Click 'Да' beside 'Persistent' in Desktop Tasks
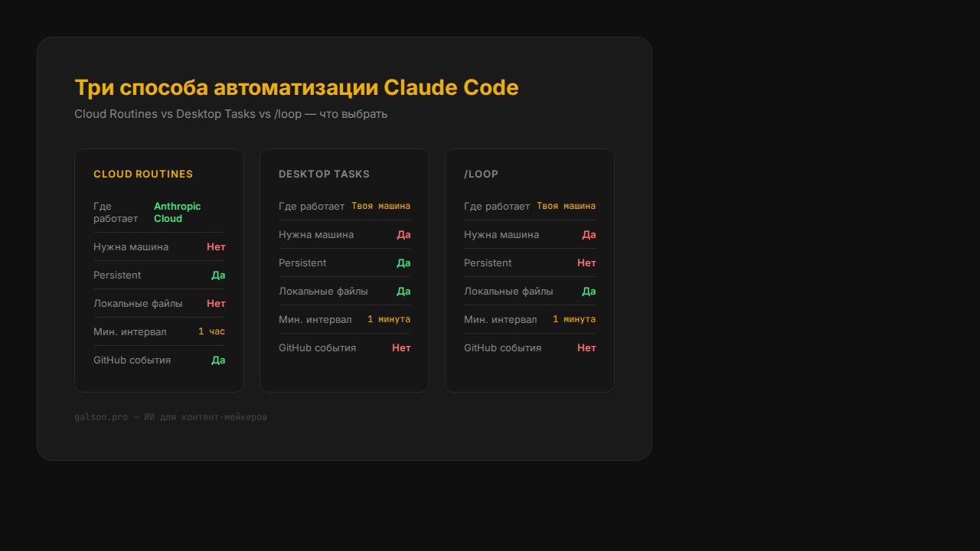 tap(403, 263)
